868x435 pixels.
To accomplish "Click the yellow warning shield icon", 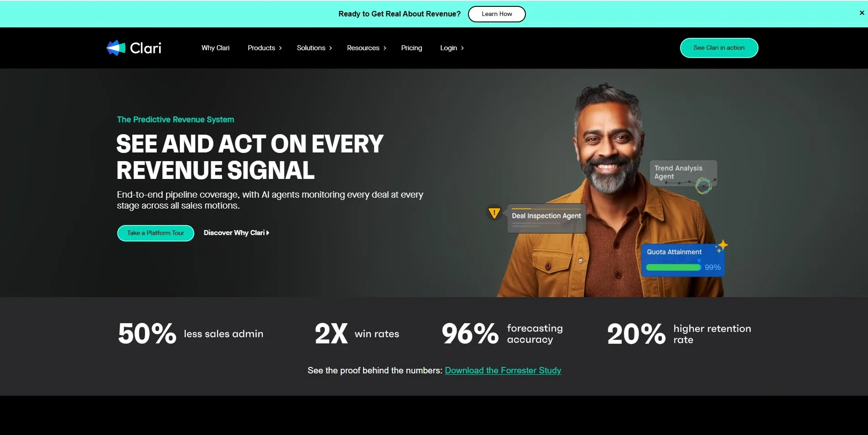I will 494,213.
